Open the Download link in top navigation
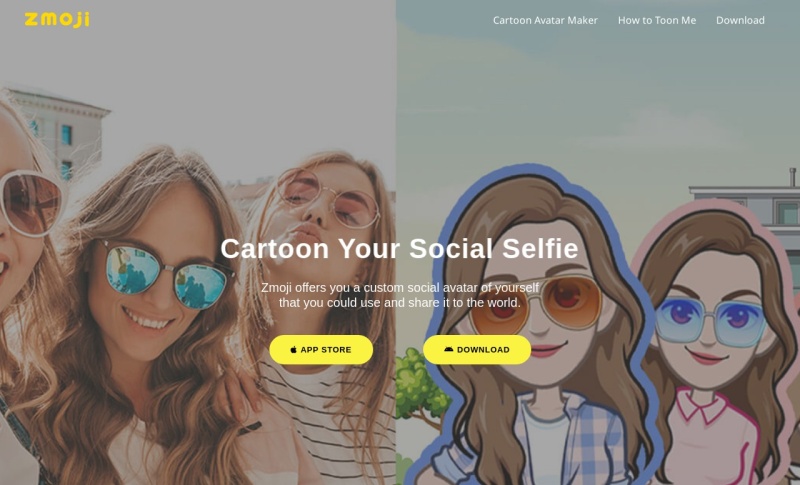Viewport: 800px width, 485px height. coord(740,20)
